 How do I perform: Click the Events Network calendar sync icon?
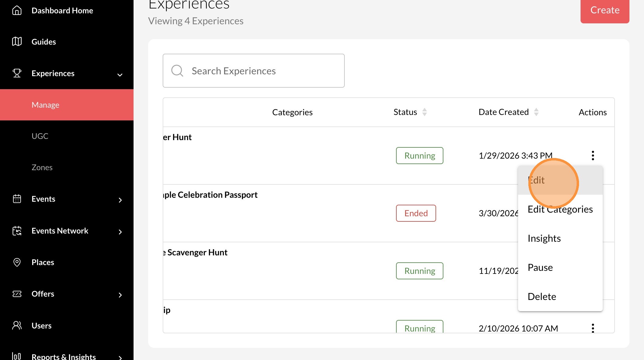[x=17, y=231]
